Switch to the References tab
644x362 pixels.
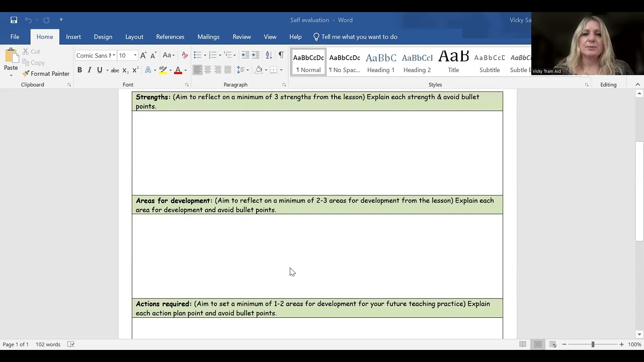pos(170,37)
